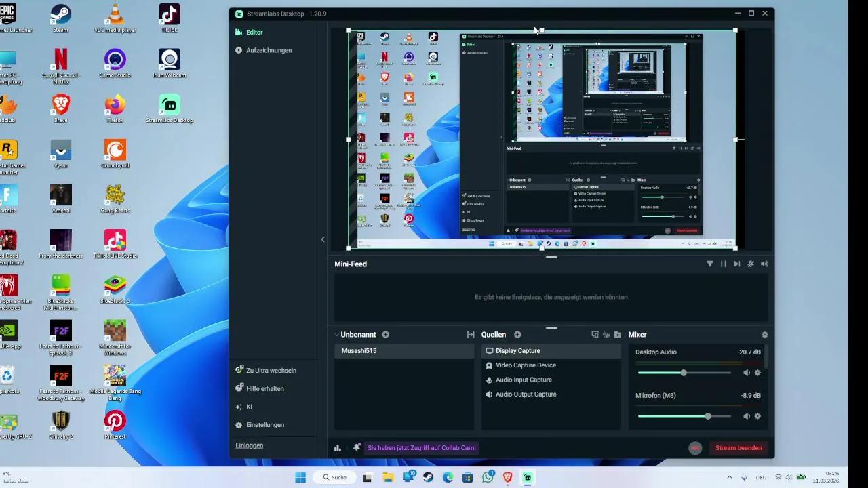This screenshot has width=868, height=488.
Task: Select the Audio Input Capture source
Action: 551,380
